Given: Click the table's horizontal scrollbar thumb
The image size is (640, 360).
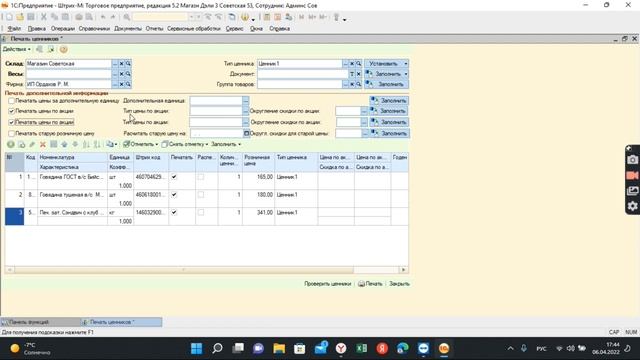Looking at the screenshot, I should (x=184, y=270).
